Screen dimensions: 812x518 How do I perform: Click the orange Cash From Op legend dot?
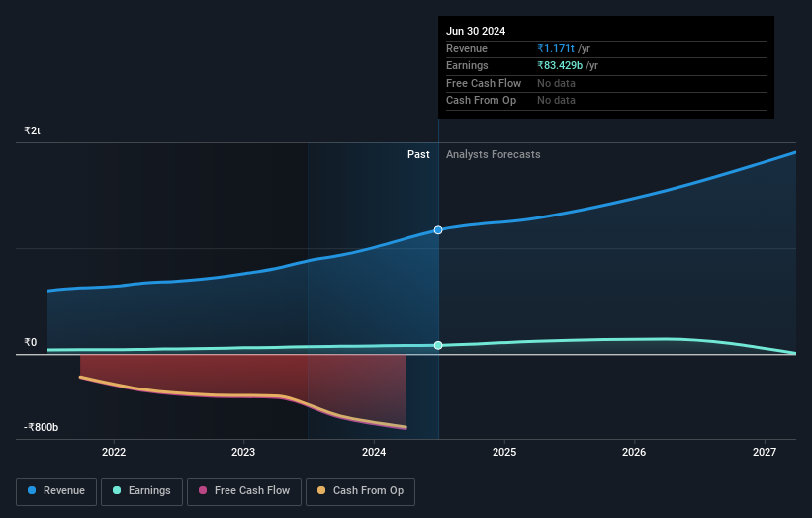321,490
